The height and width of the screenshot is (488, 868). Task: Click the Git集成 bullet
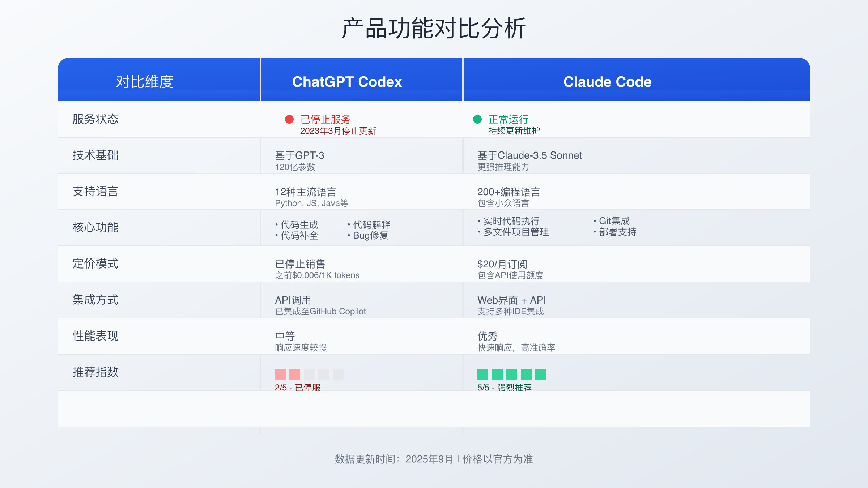click(612, 221)
